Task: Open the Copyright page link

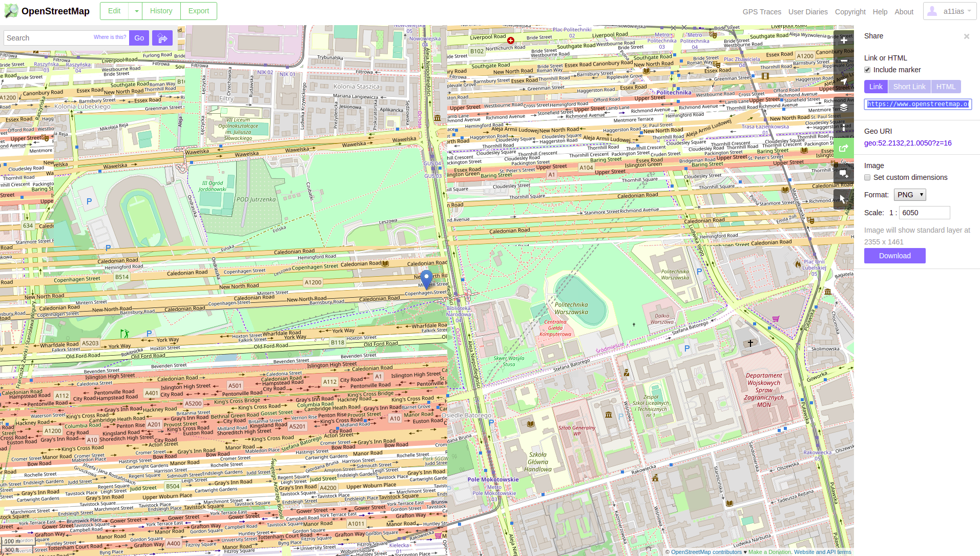Action: [x=850, y=12]
